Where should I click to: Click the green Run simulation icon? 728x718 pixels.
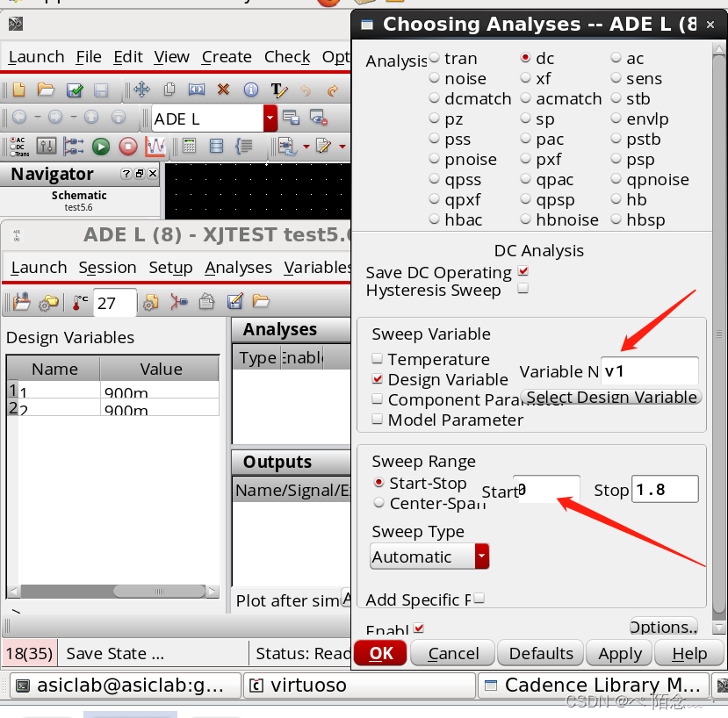pos(101,147)
